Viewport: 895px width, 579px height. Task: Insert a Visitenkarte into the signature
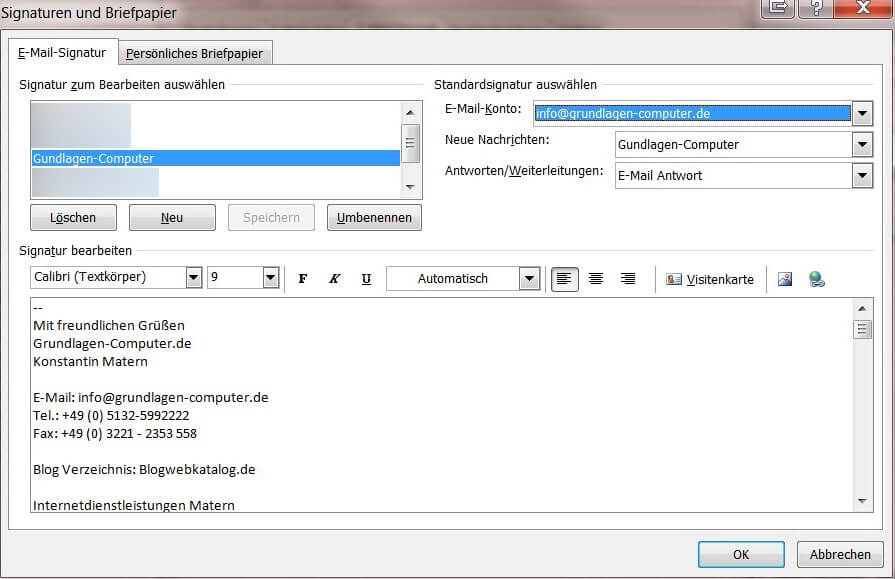point(710,278)
